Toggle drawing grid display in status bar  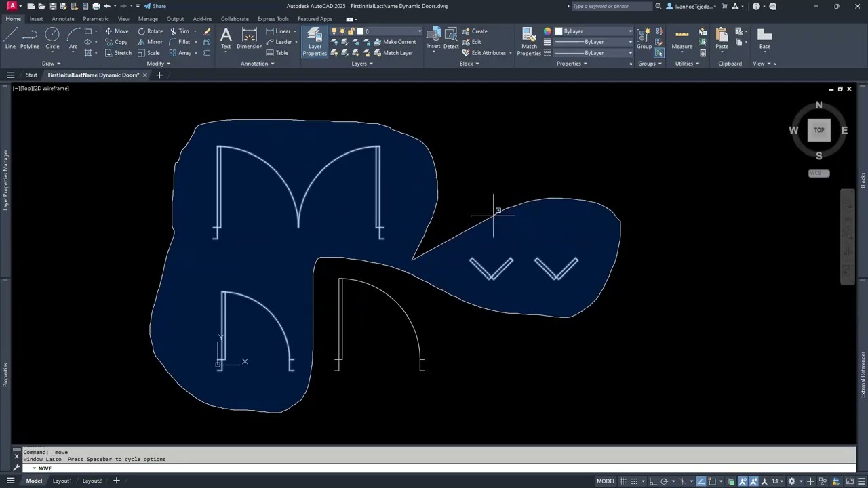[x=623, y=481]
